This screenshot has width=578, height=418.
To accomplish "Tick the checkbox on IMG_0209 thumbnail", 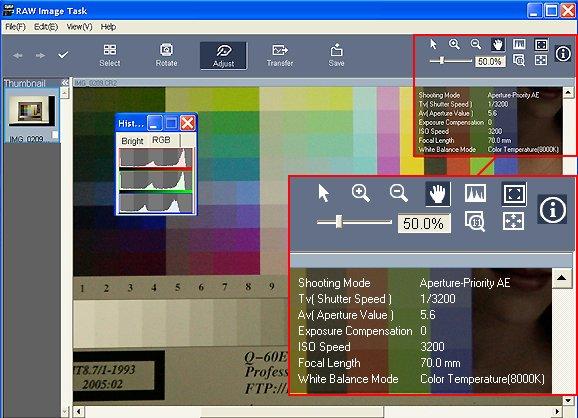I will point(55,135).
